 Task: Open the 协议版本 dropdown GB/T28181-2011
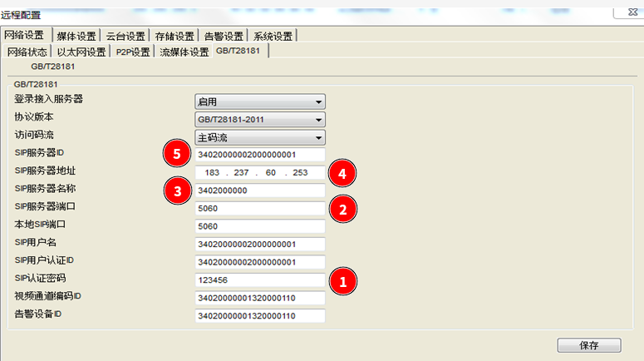pos(259,120)
